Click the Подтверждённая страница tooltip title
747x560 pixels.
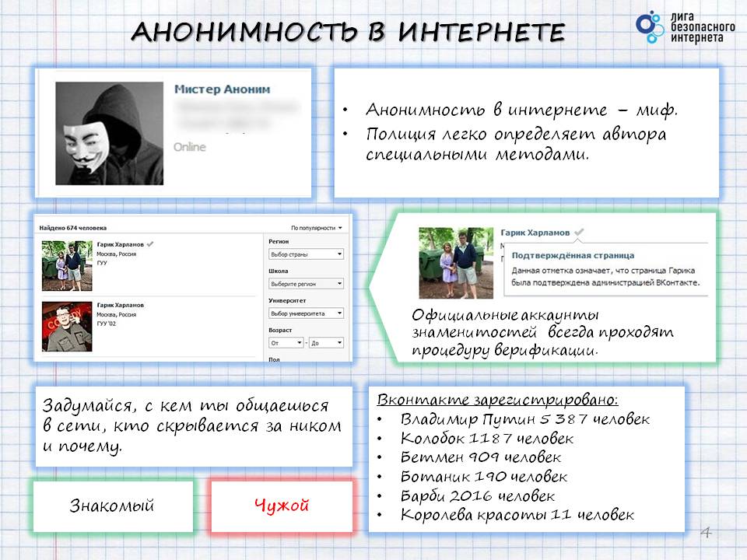pyautogui.click(x=573, y=256)
